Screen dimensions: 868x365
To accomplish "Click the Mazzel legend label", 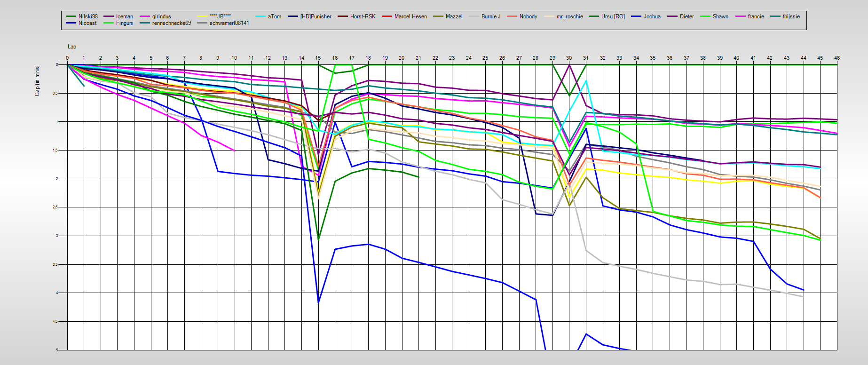I will coord(454,16).
